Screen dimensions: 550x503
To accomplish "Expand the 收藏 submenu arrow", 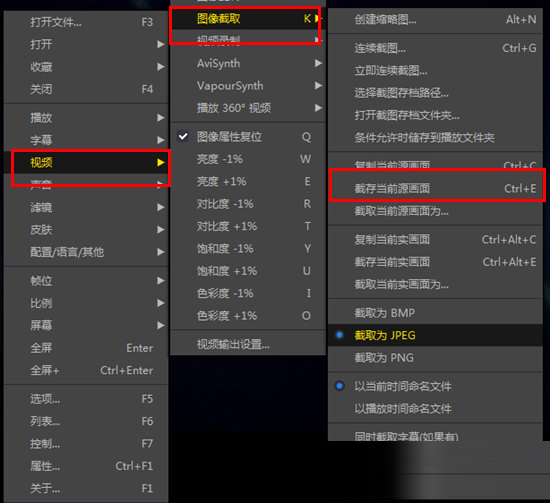I will [x=160, y=67].
